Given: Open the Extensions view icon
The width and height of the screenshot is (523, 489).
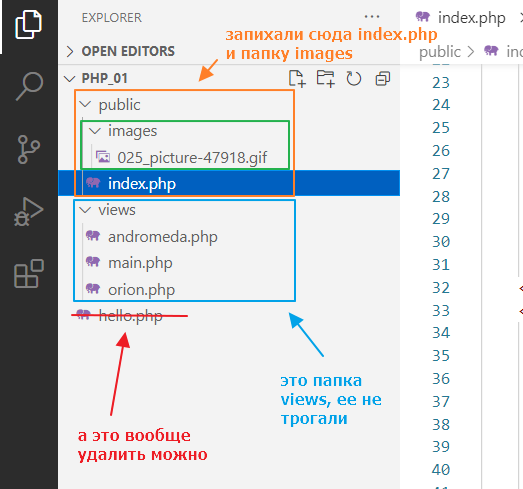Looking at the screenshot, I should (29, 274).
